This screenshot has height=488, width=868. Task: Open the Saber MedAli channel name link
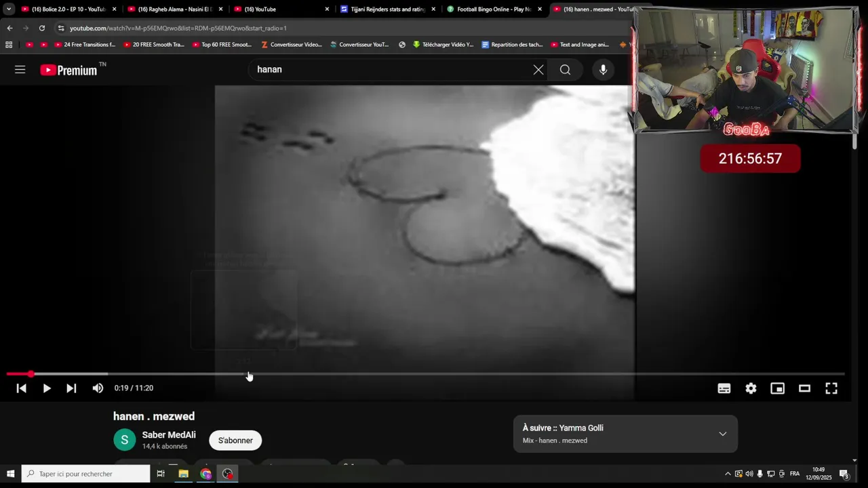169,435
